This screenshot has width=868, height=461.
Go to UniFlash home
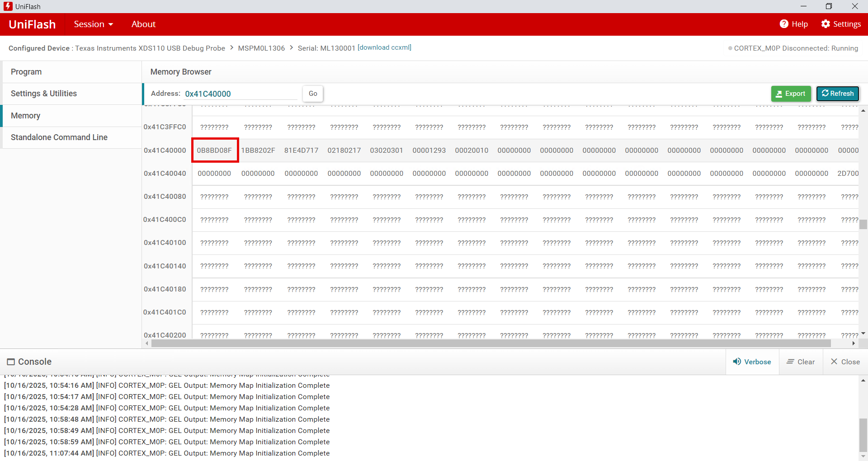point(32,24)
